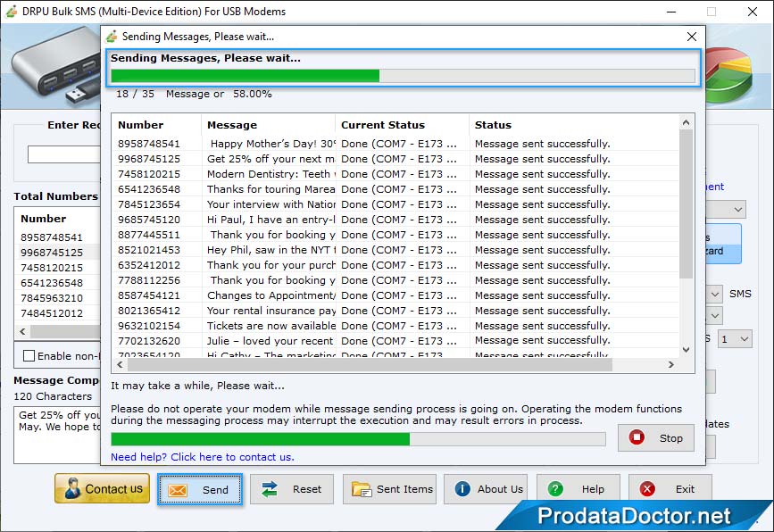Select 'Changes to Appointment' message cell
This screenshot has width=774, height=532.
(270, 295)
